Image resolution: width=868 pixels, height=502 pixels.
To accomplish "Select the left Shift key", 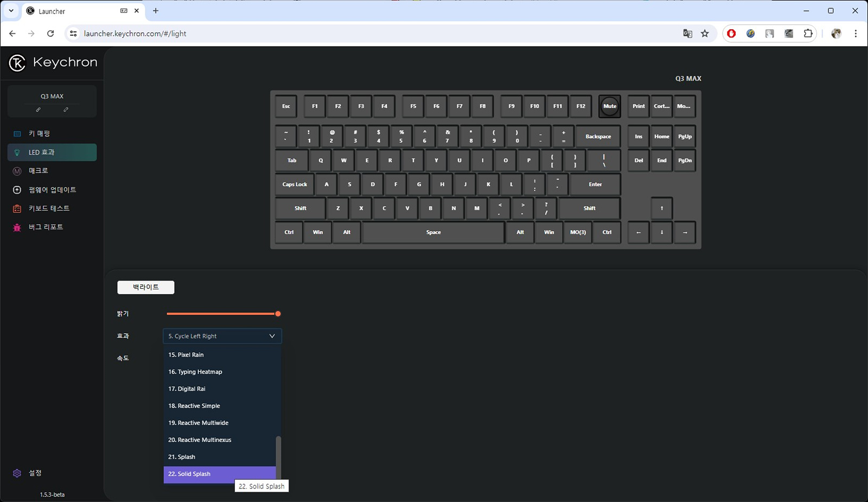I will point(300,208).
